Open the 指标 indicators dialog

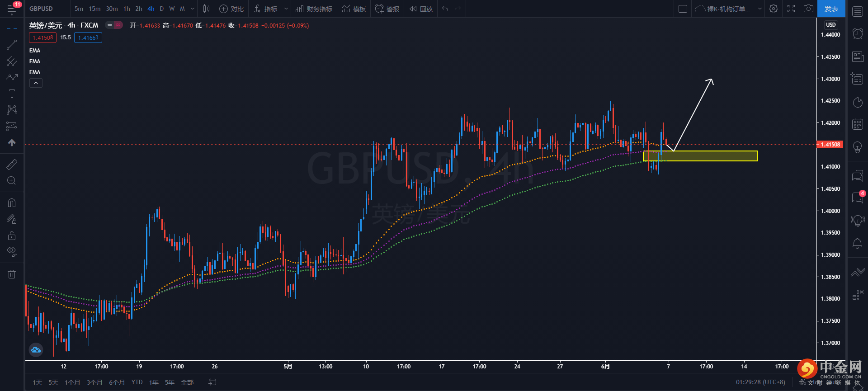point(266,9)
